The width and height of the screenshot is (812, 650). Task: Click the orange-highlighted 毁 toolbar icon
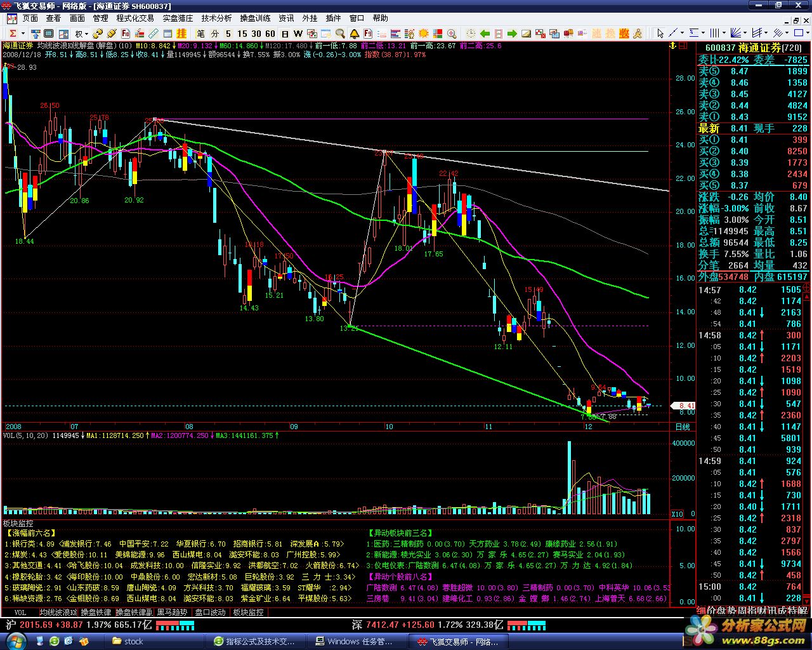624,34
